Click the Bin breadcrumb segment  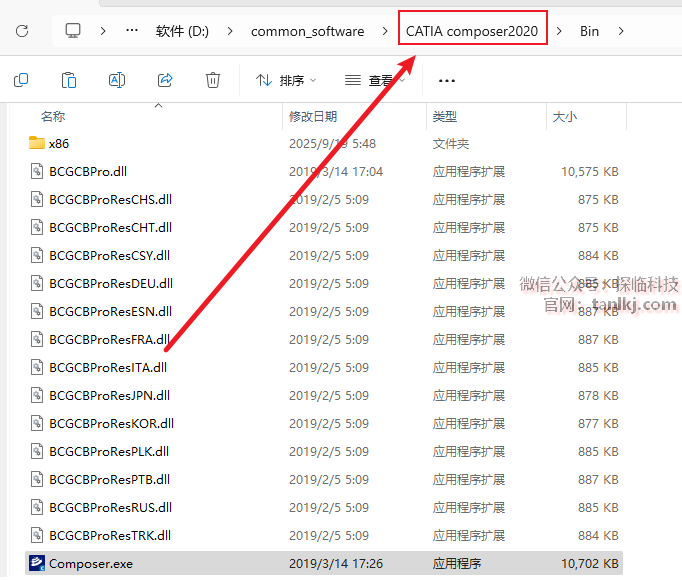tap(589, 31)
